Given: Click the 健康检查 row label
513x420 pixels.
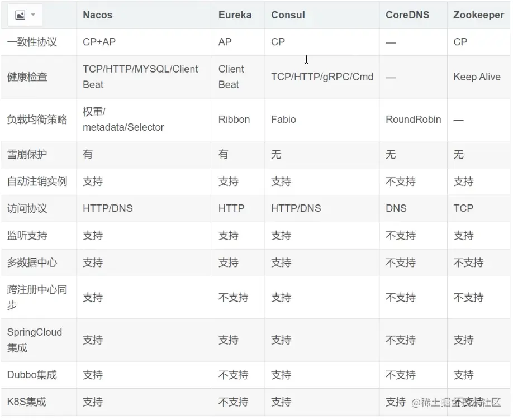Looking at the screenshot, I should pyautogui.click(x=27, y=77).
